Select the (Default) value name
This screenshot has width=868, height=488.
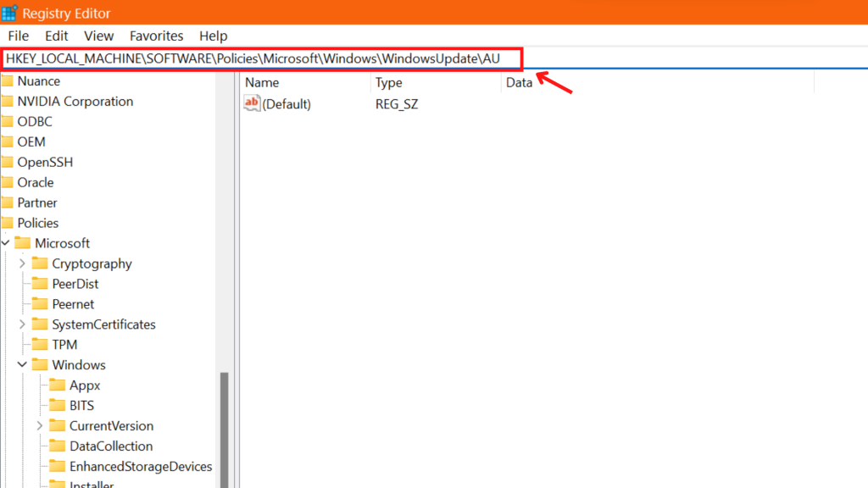click(287, 104)
